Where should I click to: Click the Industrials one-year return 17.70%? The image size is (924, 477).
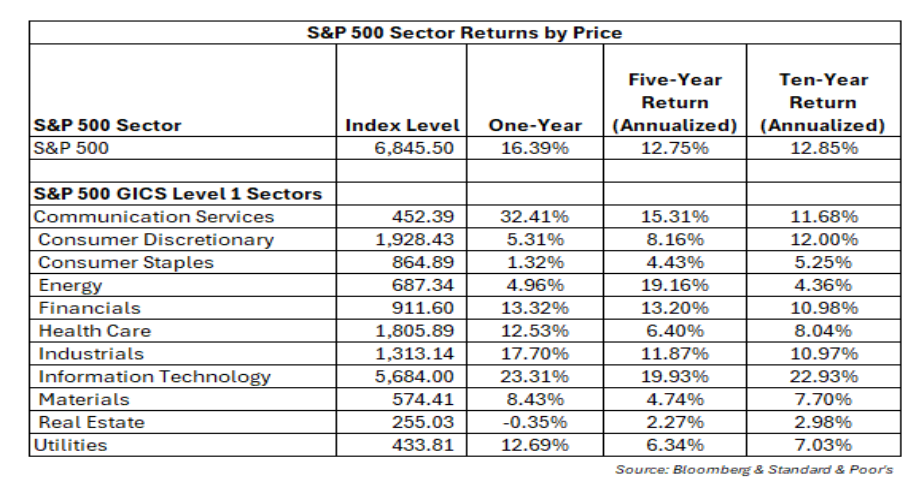[x=535, y=354]
